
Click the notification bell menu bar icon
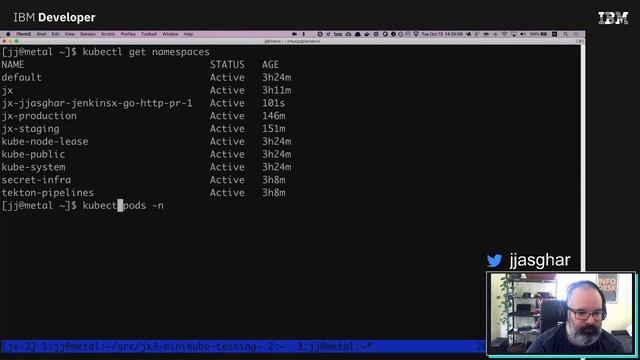(358, 34)
